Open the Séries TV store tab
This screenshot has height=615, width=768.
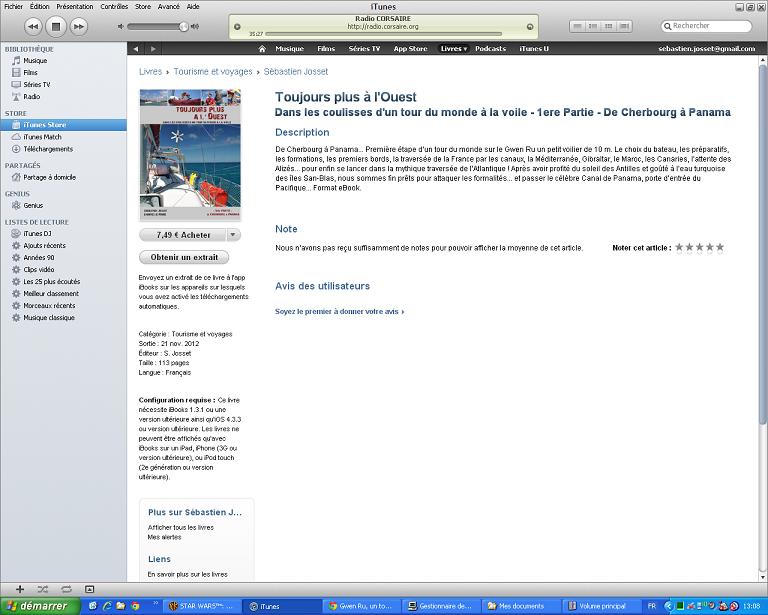[364, 48]
